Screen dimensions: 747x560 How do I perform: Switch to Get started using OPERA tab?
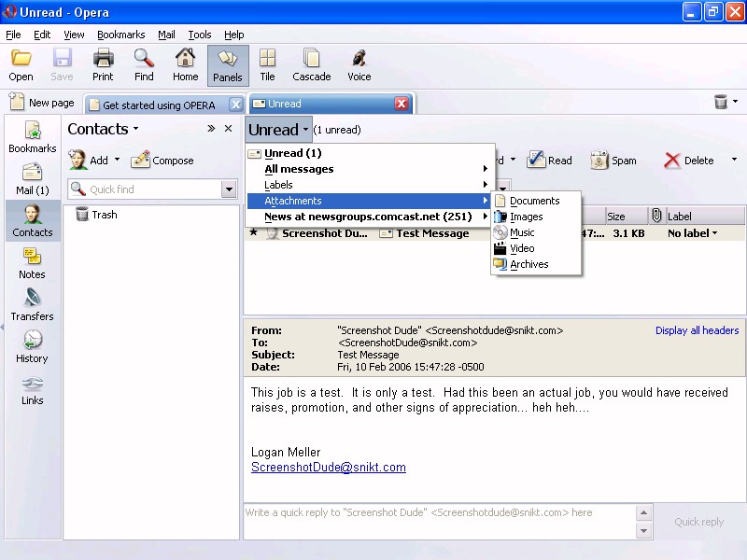[x=158, y=105]
